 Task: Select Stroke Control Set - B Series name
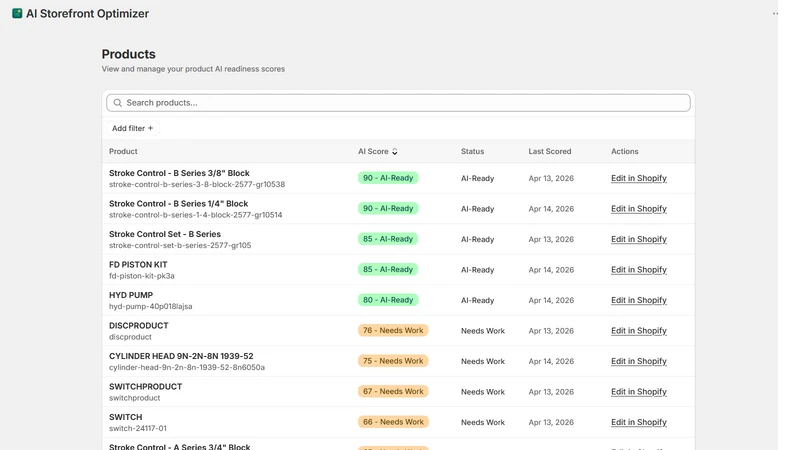[165, 234]
